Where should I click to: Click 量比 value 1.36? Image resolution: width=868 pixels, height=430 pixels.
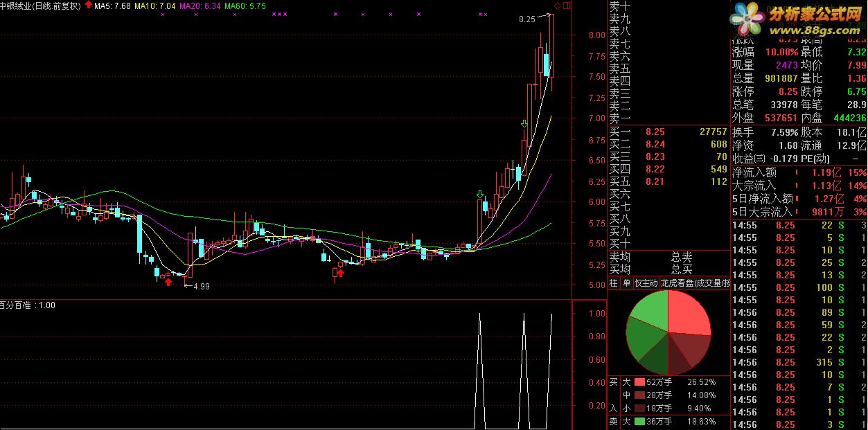[856, 78]
